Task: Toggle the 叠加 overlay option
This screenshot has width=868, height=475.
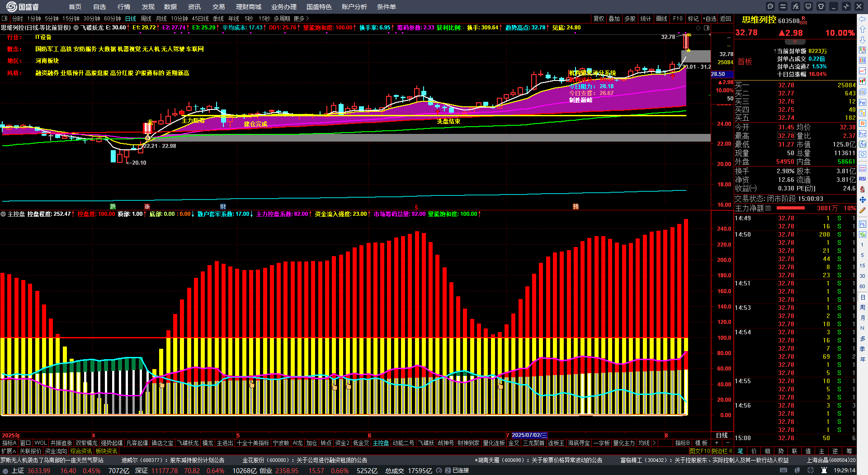Action: click(x=614, y=19)
